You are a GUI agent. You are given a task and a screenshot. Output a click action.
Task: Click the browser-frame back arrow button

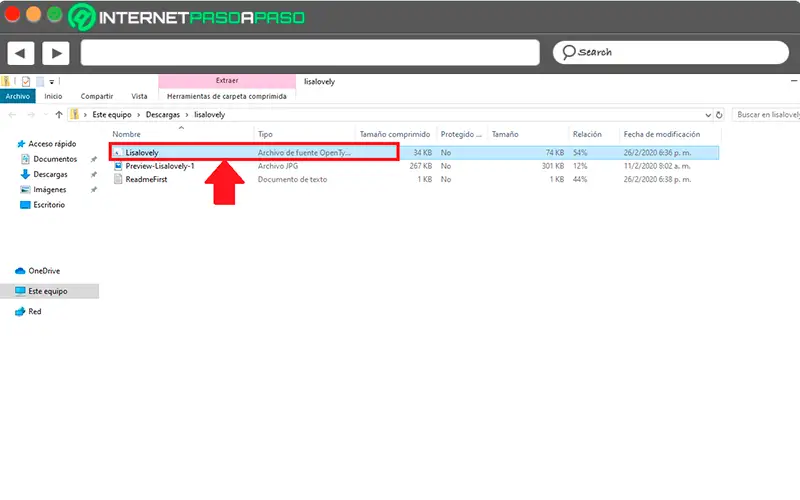[20, 53]
